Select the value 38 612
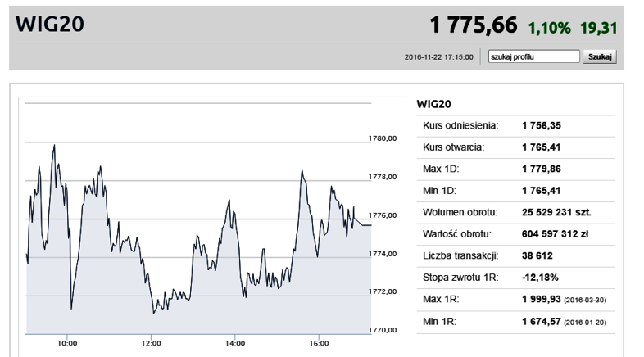644x357 pixels. coord(537,256)
